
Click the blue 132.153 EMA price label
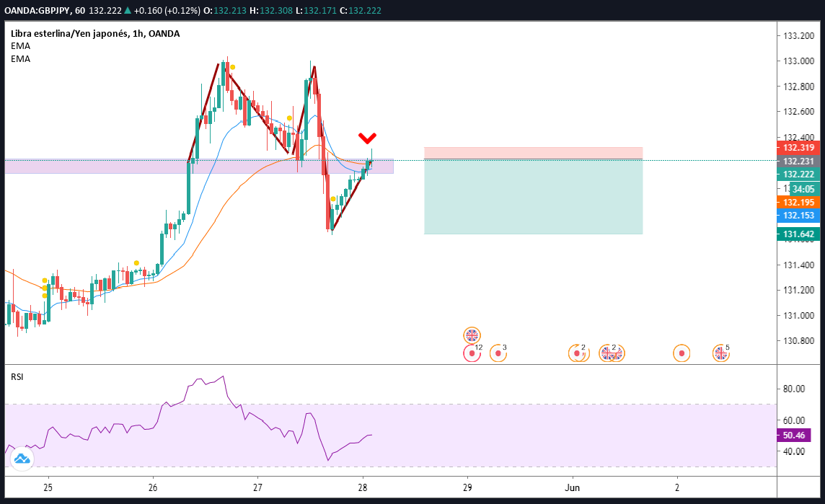coord(798,215)
